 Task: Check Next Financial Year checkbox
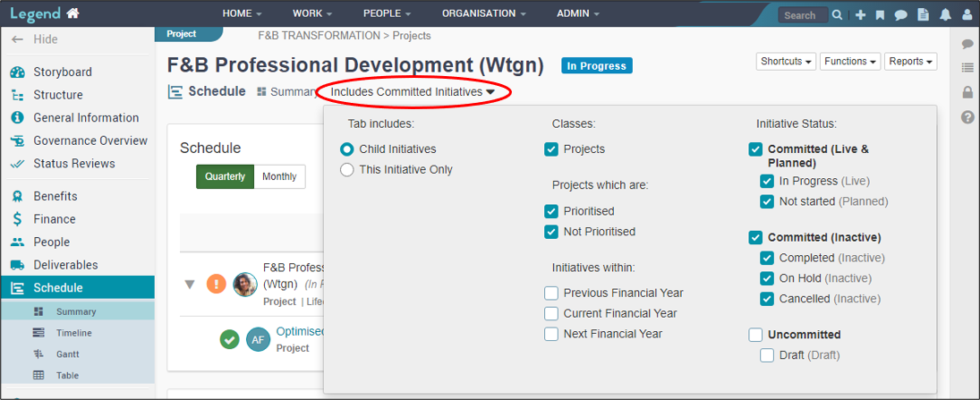click(551, 334)
